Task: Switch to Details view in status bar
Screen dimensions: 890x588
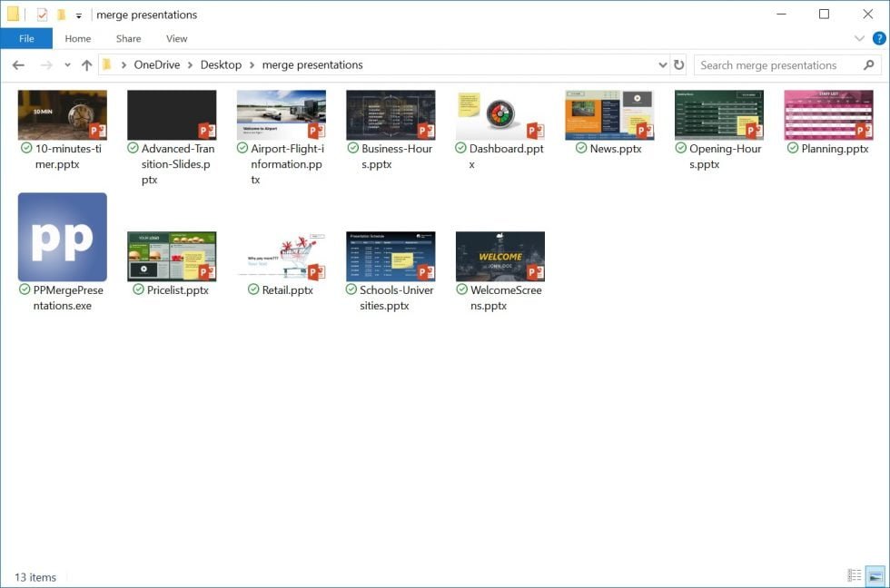Action: pos(855,576)
